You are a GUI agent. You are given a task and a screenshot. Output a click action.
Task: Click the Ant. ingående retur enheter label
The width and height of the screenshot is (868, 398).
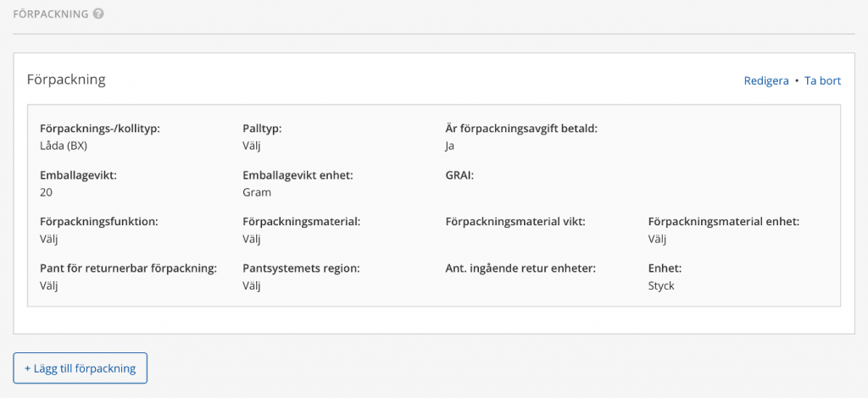[520, 269]
